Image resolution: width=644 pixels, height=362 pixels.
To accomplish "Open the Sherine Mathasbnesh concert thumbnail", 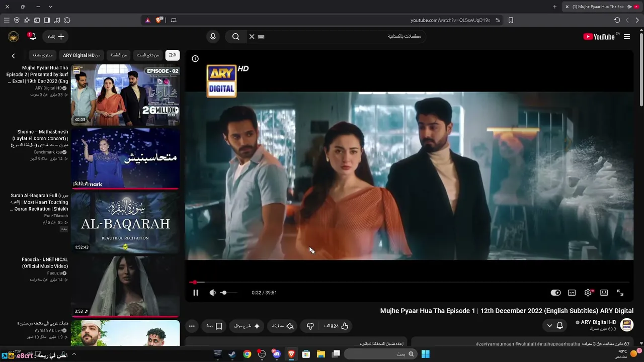I will pyautogui.click(x=125, y=158).
